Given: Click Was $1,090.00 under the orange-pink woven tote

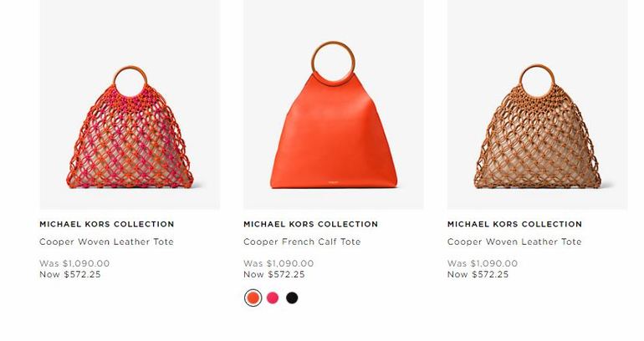Looking at the screenshot, I should [x=74, y=263].
